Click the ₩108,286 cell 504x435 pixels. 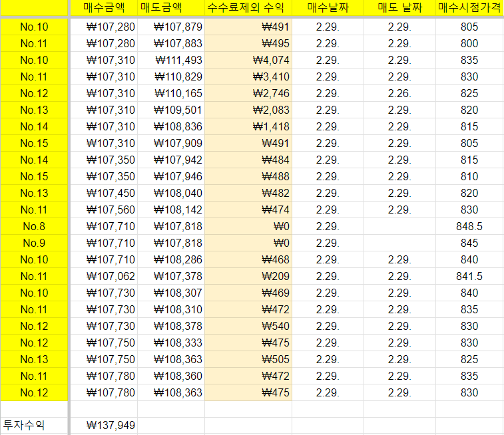(x=171, y=259)
